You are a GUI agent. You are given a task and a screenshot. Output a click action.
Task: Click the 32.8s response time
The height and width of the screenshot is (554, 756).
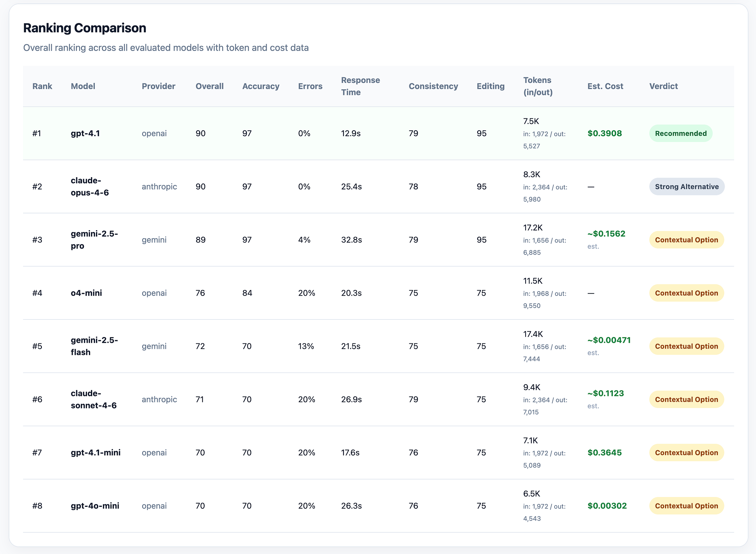[x=352, y=240]
